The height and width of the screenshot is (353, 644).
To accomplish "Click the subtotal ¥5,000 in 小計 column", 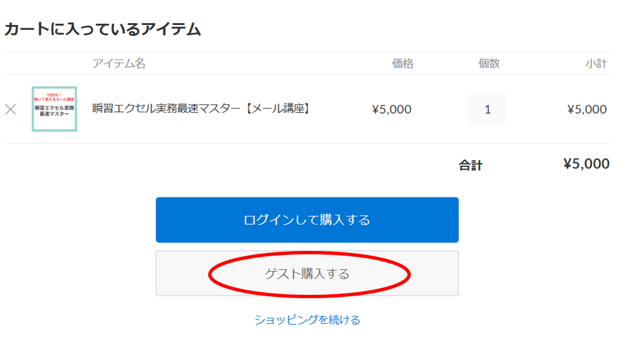I will tap(587, 110).
